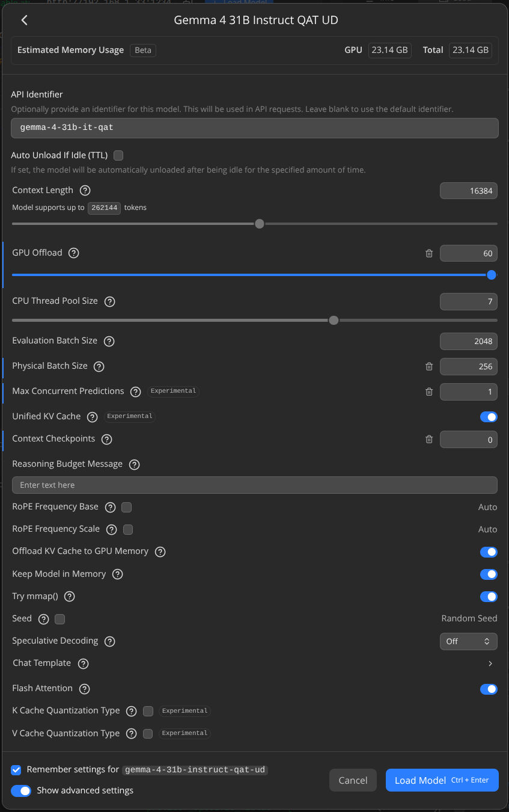Viewport: 509px width, 812px height.
Task: Click the Cancel button
Action: click(353, 780)
